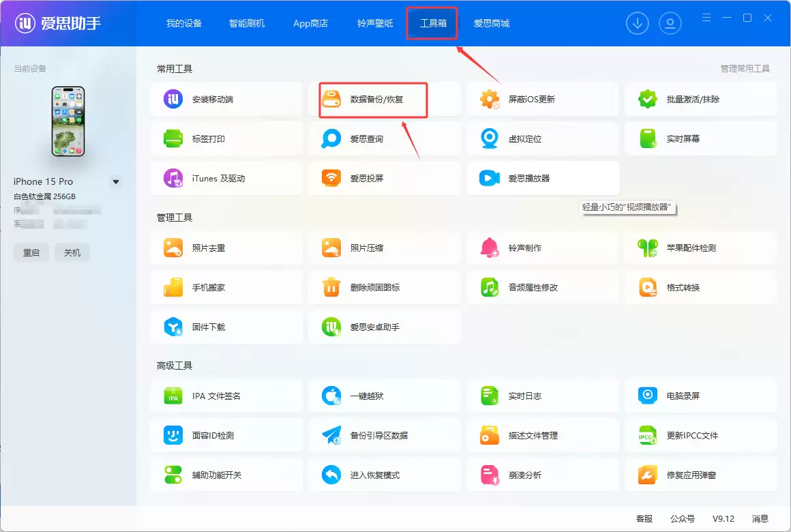
Task: Open 手机搬家 tool icon
Action: point(173,287)
